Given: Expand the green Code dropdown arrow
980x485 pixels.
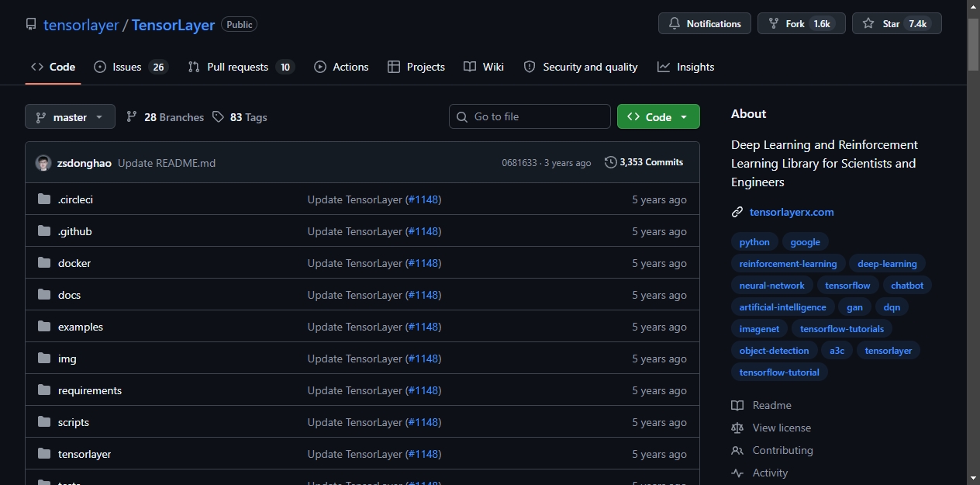Looking at the screenshot, I should point(684,117).
